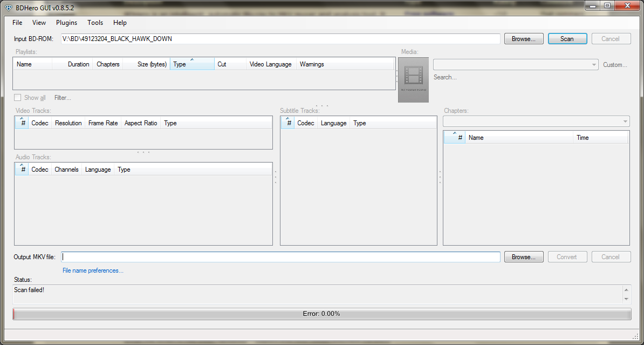The height and width of the screenshot is (345, 644).
Task: Click the status box scroll up arrow
Action: (x=626, y=290)
